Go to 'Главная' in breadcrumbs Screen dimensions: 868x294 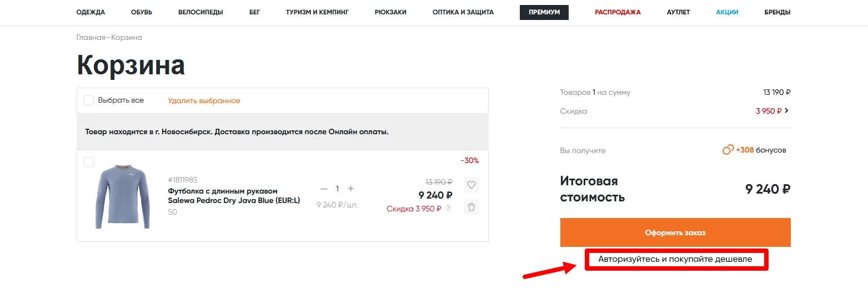coord(91,38)
